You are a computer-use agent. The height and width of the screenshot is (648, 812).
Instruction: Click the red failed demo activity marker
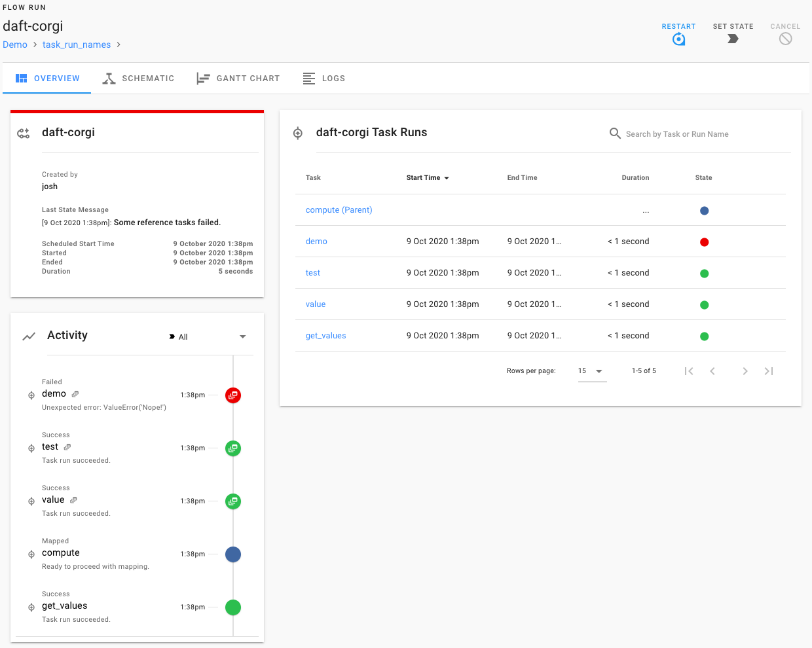233,395
